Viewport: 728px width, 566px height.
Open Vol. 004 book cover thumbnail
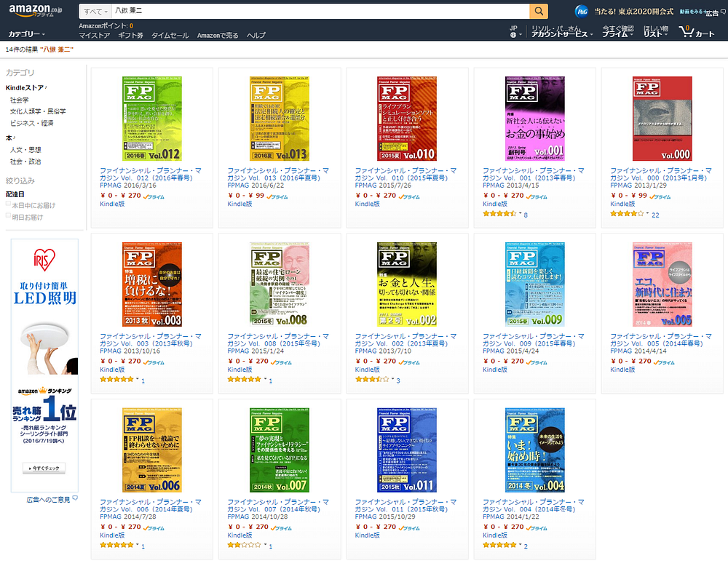coord(535,450)
